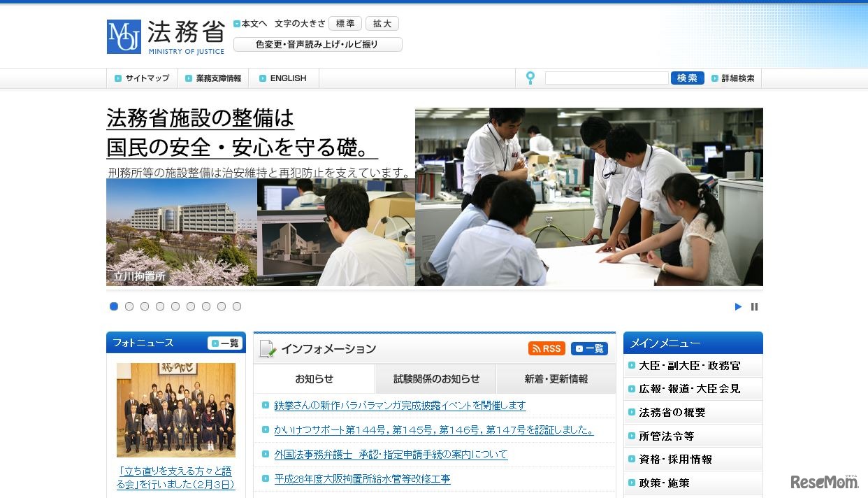868x498 pixels.
Task: Pause the carousel slideshow with the pause icon
Action: coord(754,306)
